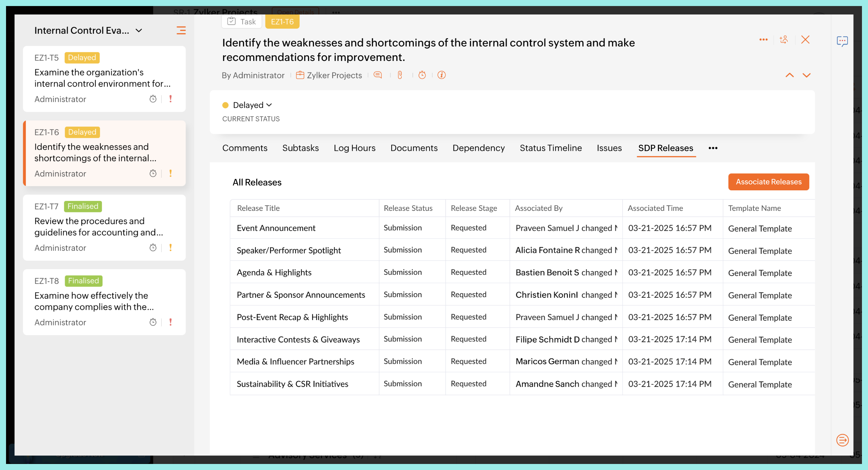868x470 pixels.
Task: Click the timer icon on EZ1-T5 card
Action: coord(153,99)
